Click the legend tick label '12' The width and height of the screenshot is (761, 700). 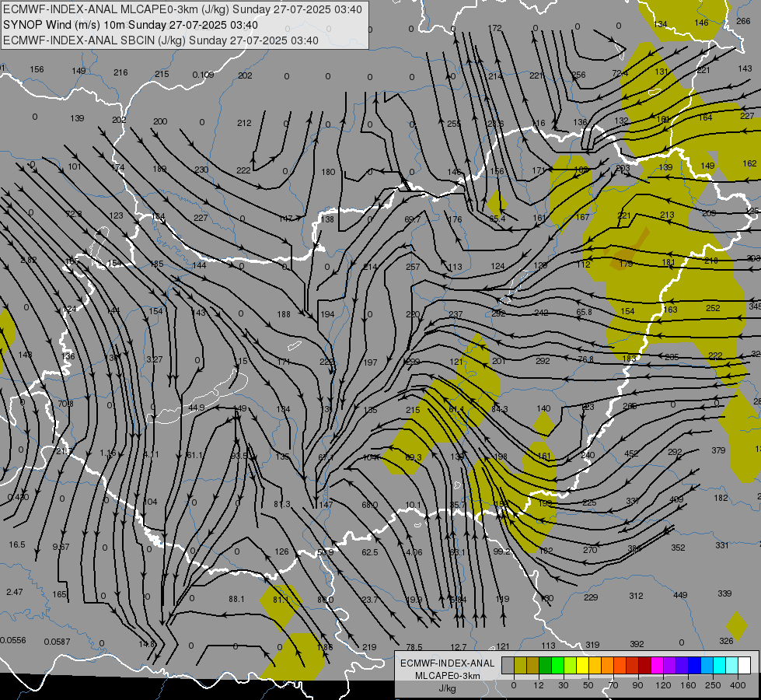[x=539, y=685]
